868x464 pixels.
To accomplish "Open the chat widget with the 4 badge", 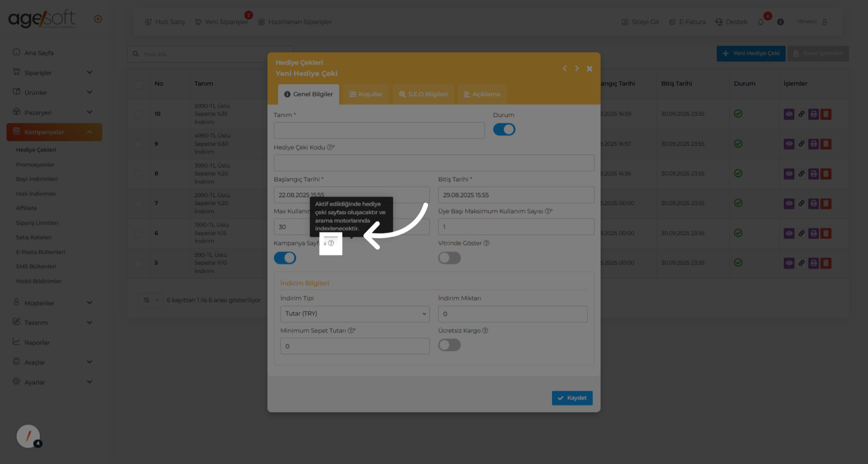I will [x=28, y=436].
